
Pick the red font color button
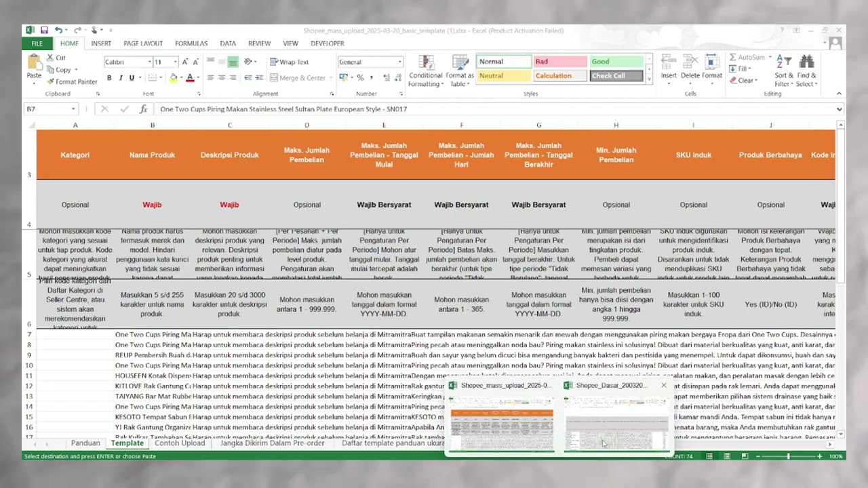(x=190, y=78)
